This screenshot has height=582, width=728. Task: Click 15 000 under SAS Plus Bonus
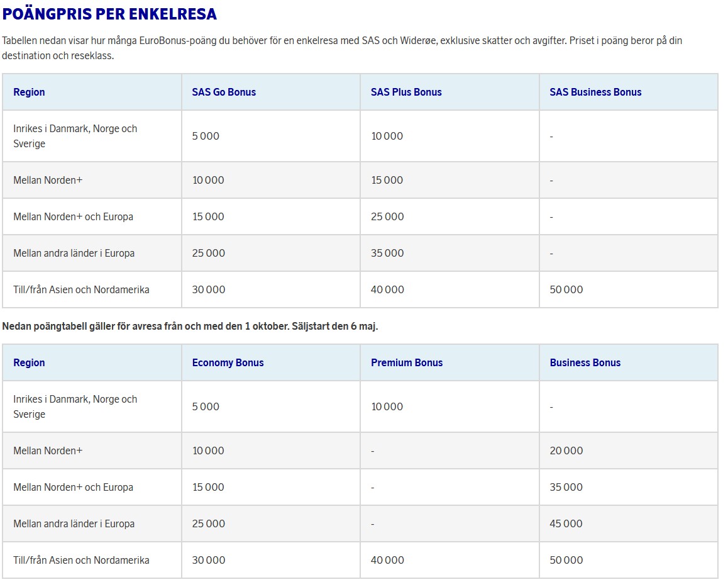coord(387,180)
